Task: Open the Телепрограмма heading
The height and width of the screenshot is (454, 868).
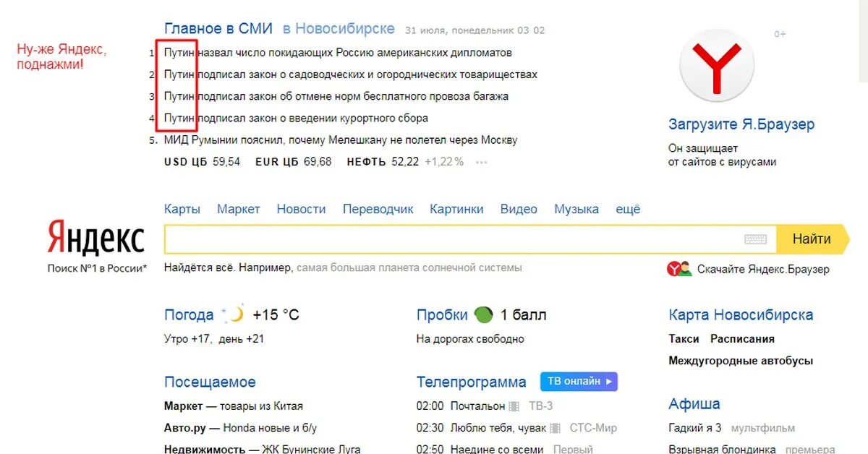Action: point(472,382)
